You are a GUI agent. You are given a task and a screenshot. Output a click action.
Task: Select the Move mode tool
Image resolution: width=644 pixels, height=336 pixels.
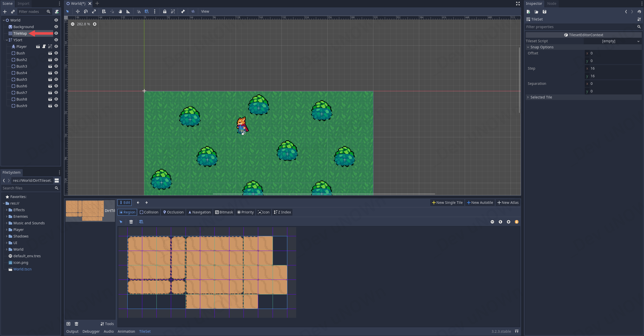pyautogui.click(x=77, y=11)
